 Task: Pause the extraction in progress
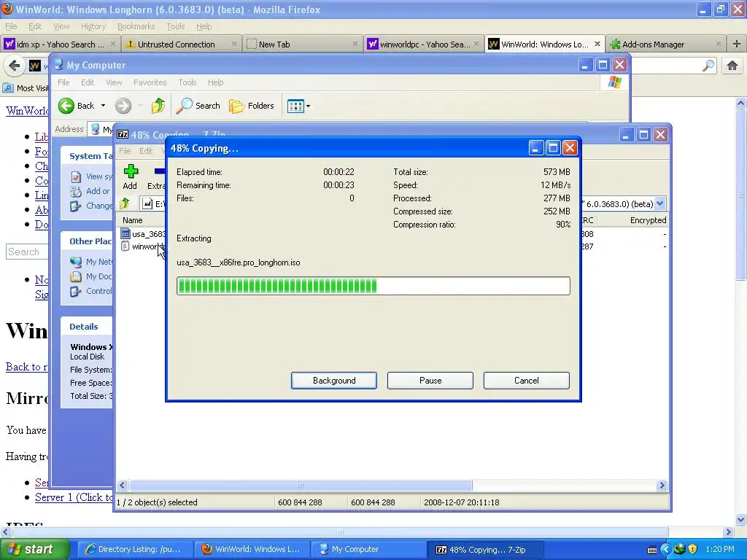click(430, 381)
